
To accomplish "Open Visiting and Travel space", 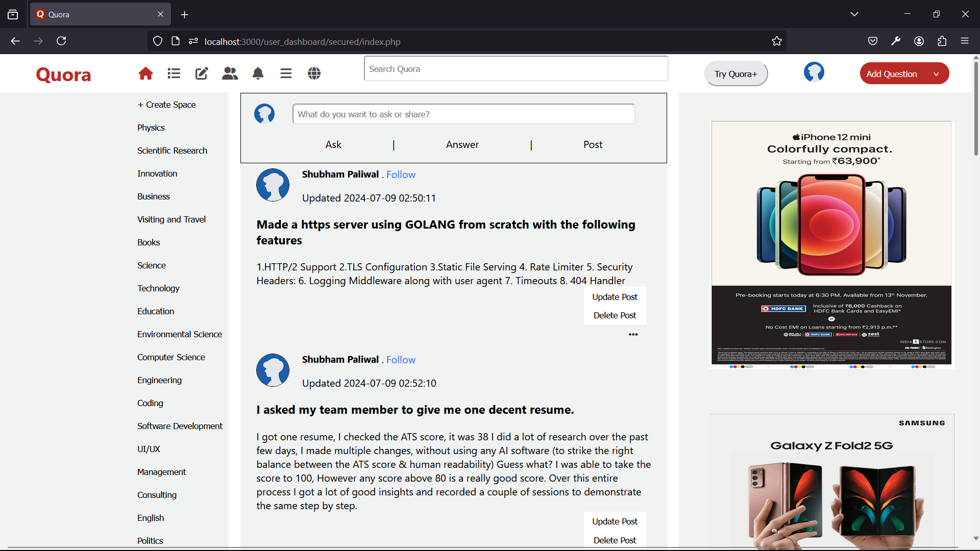I will 171,219.
